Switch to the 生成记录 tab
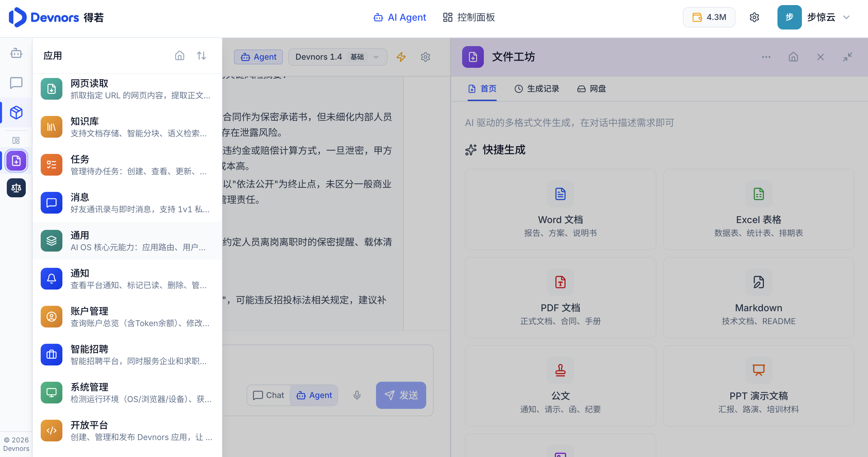 537,89
